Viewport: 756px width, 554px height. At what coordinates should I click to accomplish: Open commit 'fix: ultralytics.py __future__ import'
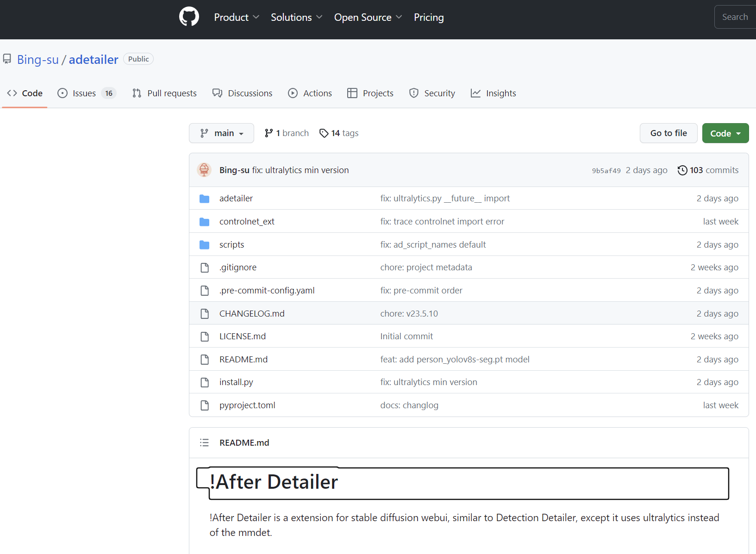pos(445,198)
